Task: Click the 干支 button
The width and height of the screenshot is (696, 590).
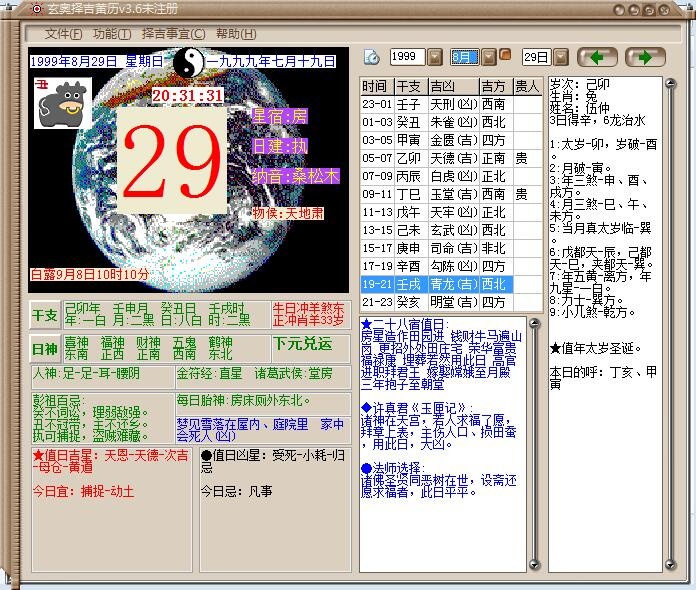Action: pyautogui.click(x=45, y=315)
